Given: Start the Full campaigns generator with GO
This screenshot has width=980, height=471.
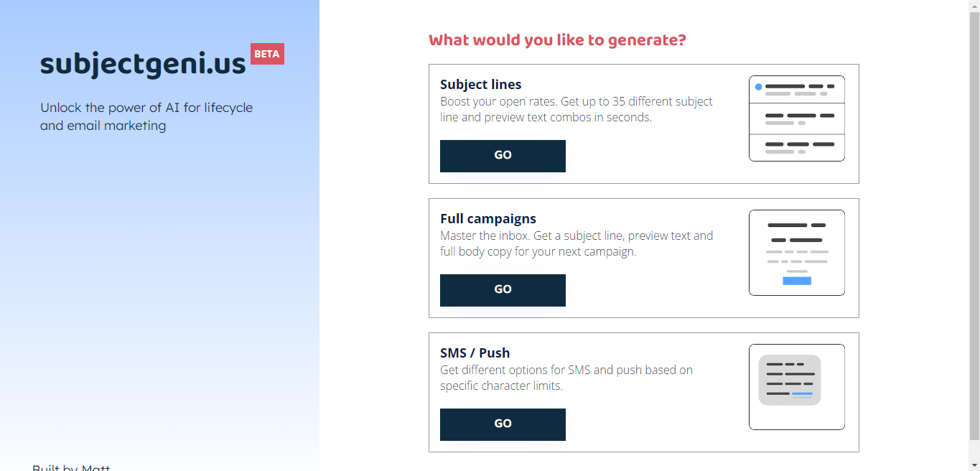Looking at the screenshot, I should pos(503,290).
